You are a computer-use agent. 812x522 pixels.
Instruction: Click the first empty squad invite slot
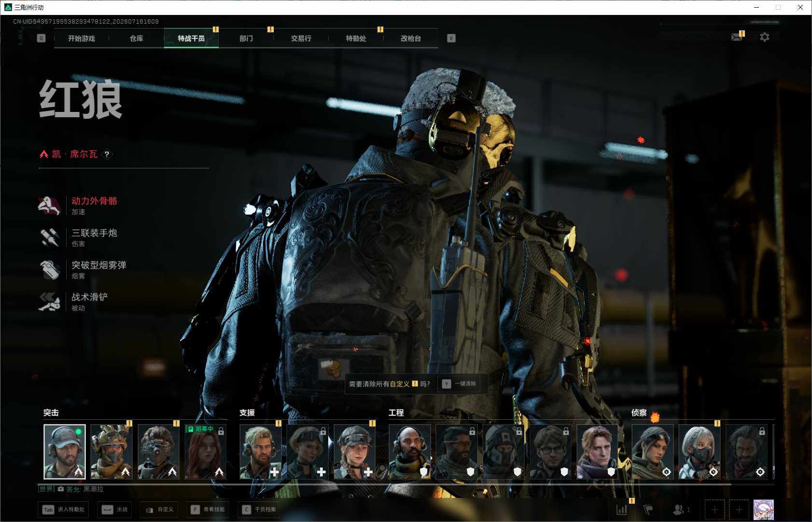click(x=714, y=509)
